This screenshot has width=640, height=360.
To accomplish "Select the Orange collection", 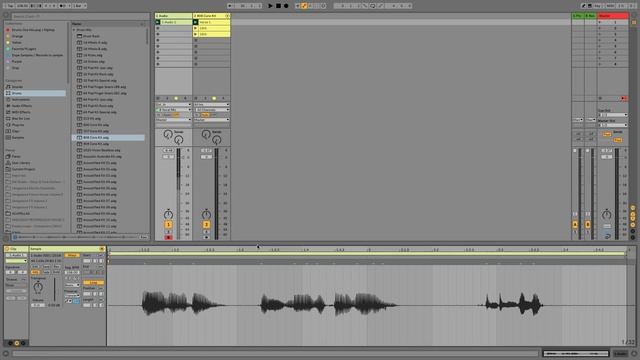I will 17,36.
